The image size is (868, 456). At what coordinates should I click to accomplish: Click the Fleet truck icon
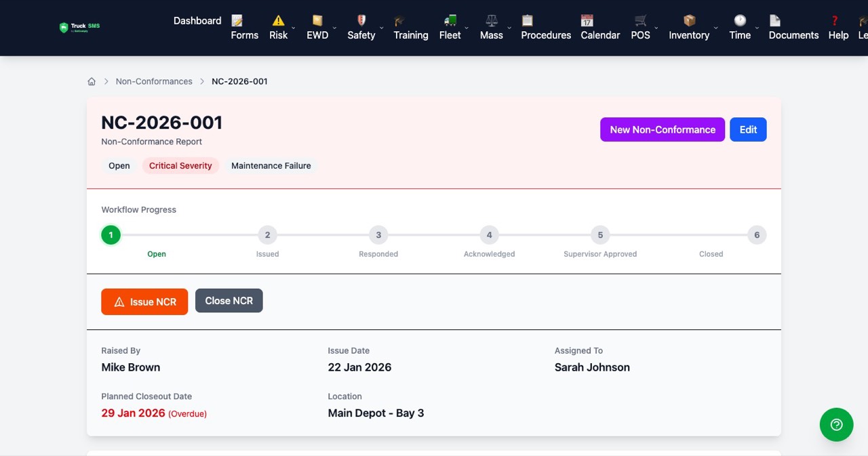coord(450,20)
